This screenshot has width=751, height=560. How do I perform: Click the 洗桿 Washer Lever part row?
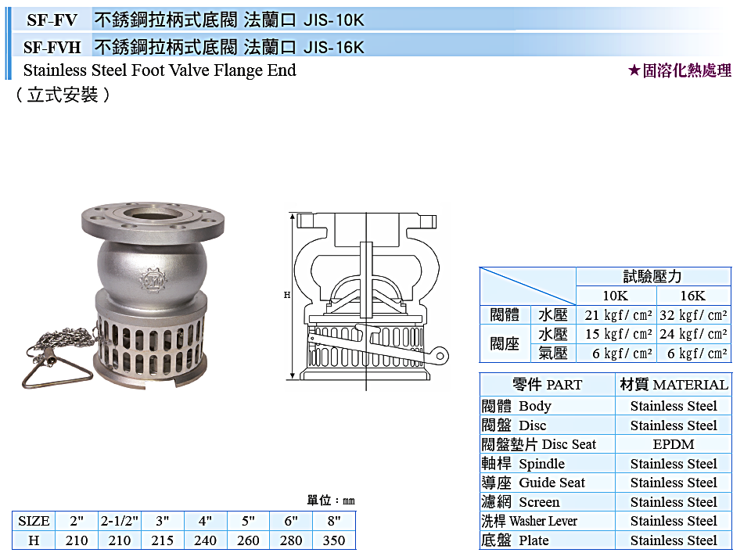tap(605, 521)
